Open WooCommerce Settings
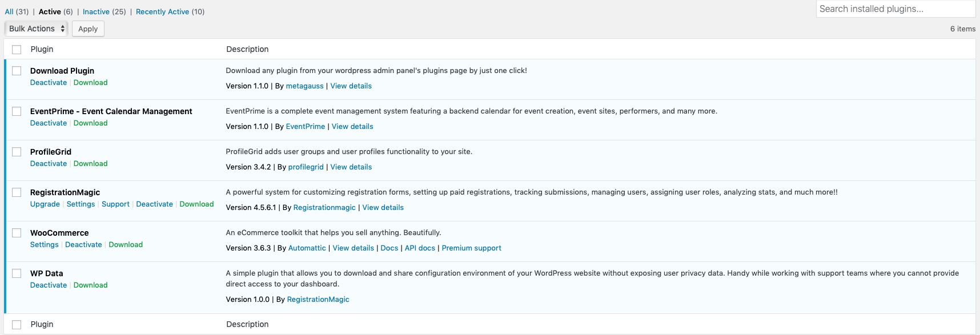This screenshot has width=980, height=335. (44, 244)
